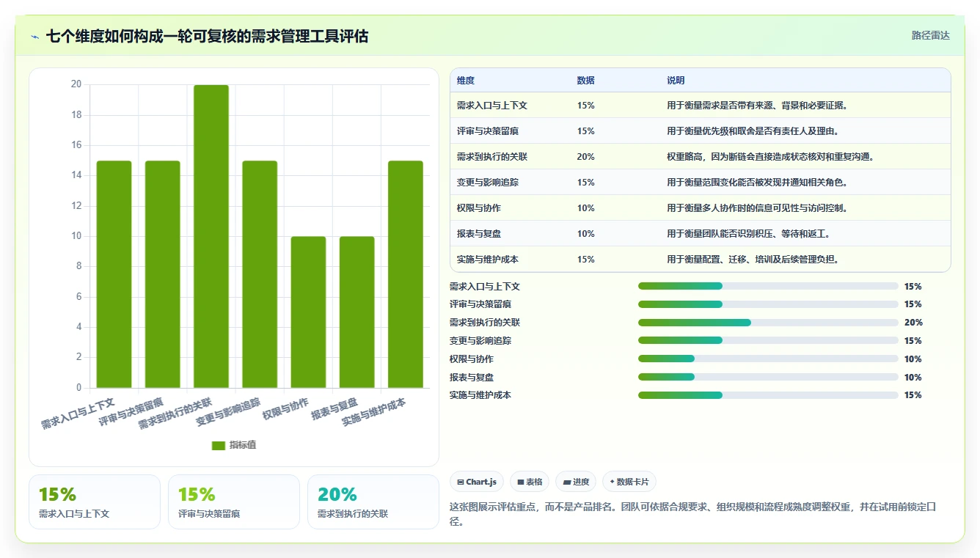Click the 权限与协作 bar in the chart
This screenshot has height=558, width=980.
tap(308, 312)
